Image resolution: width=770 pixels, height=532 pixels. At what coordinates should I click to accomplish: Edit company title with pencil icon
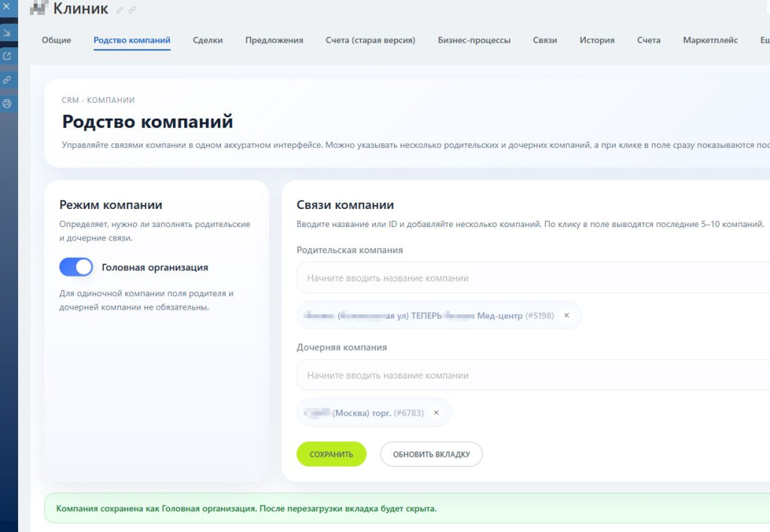[120, 10]
